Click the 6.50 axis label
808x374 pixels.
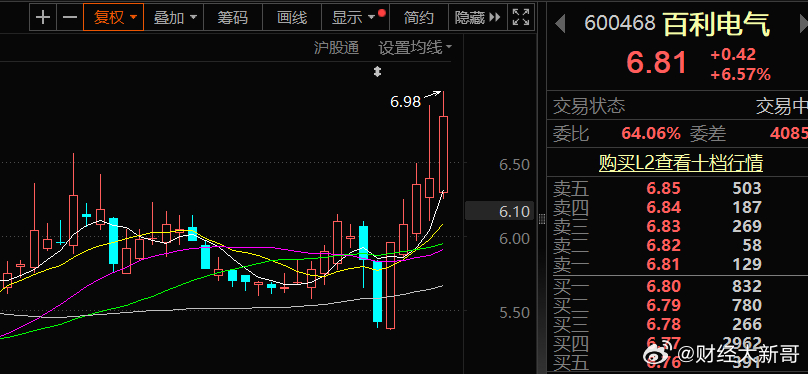(x=514, y=165)
